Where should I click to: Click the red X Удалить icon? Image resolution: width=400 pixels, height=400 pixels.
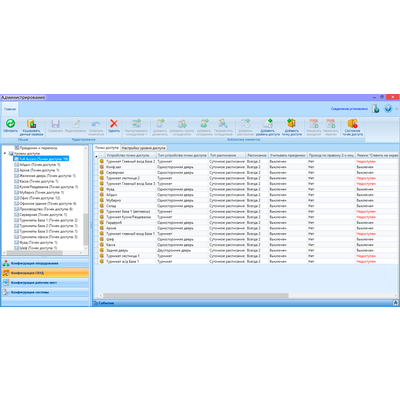114,124
